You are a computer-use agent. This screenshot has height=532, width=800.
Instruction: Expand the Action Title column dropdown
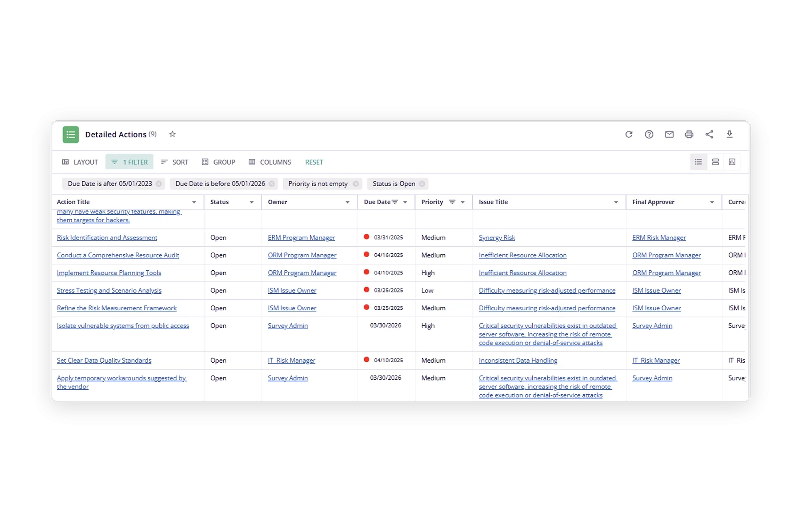click(194, 202)
